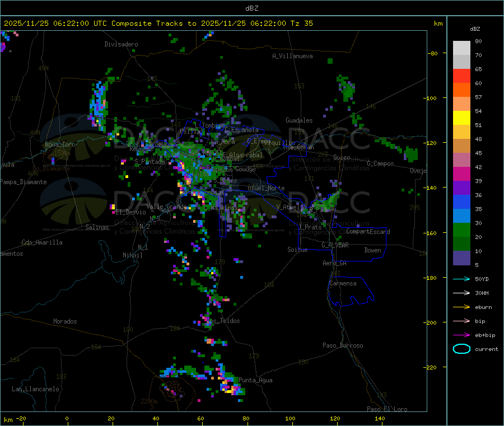This screenshot has height=426, width=504.
Task: Click the magenta eb+bip arrow in legend
Action: coord(461,335)
